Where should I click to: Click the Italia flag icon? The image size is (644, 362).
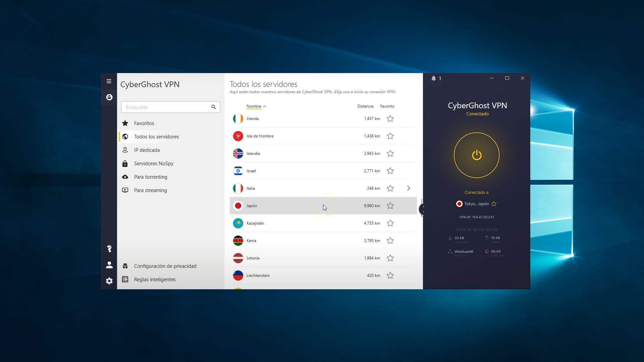tap(238, 188)
